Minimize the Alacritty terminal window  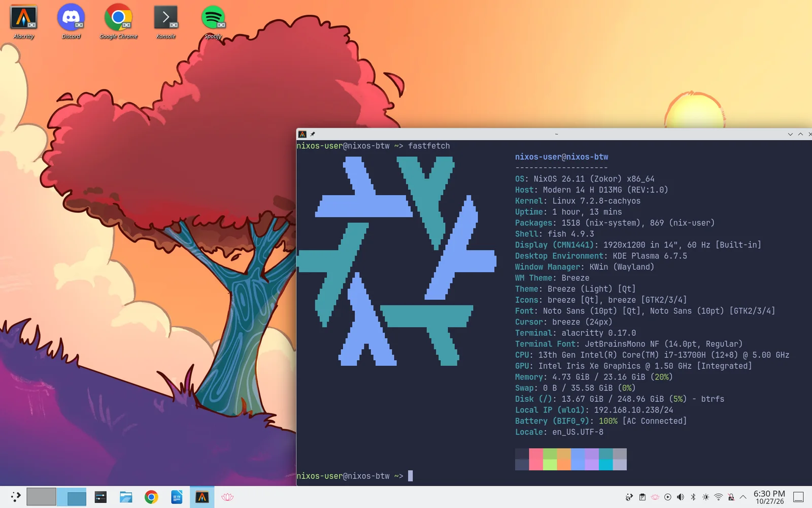(x=790, y=134)
